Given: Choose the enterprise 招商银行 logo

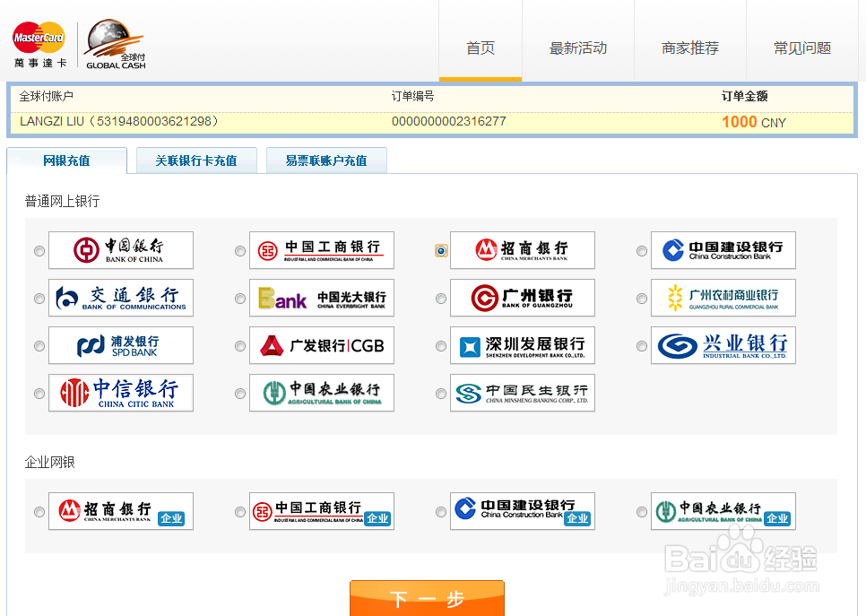Looking at the screenshot, I should pyautogui.click(x=121, y=511).
